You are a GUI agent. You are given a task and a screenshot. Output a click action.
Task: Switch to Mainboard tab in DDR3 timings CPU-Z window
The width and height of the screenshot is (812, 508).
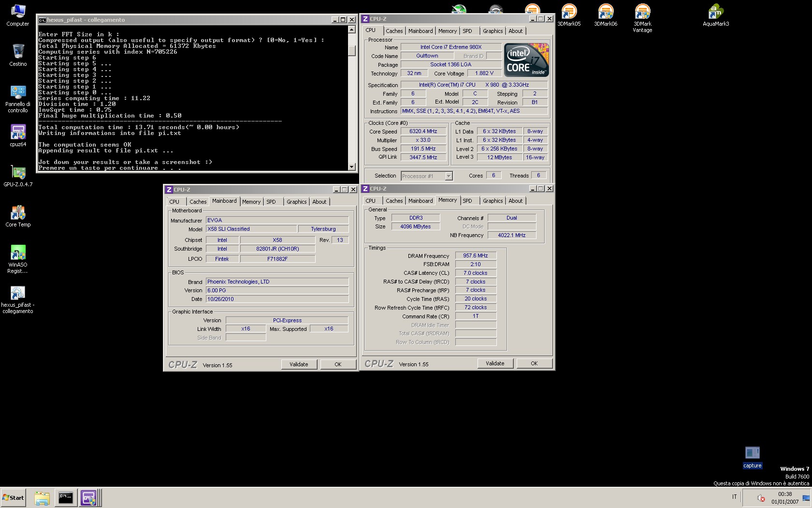[x=420, y=201]
